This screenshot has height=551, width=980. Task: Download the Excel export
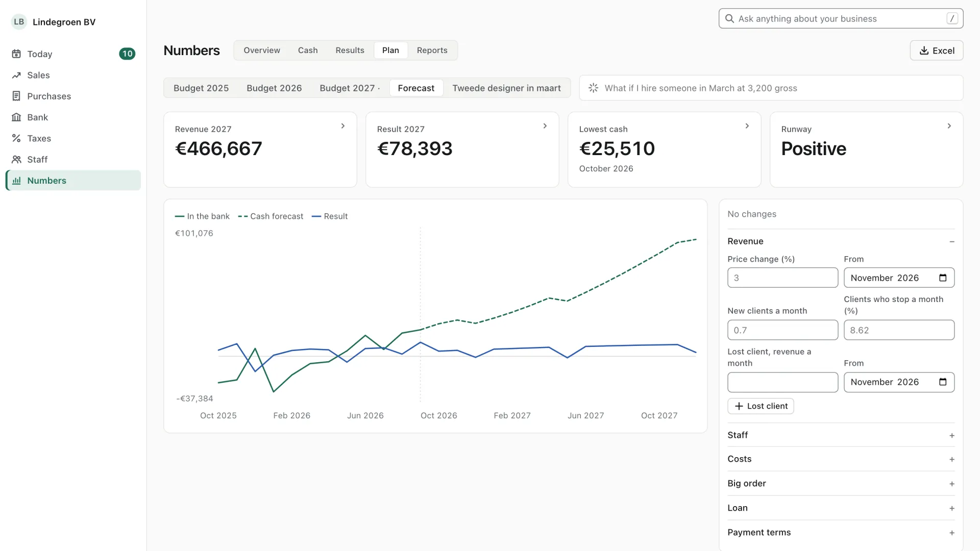(937, 51)
